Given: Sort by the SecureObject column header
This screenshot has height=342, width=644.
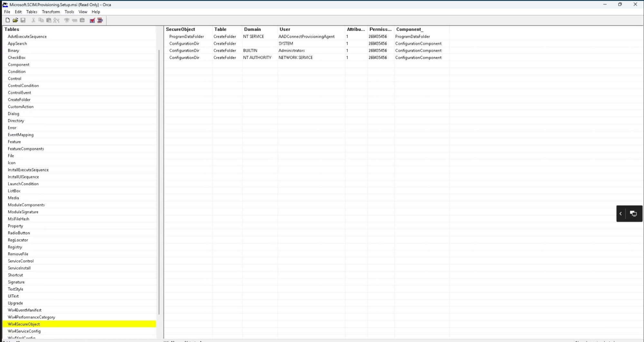Looking at the screenshot, I should click(188, 29).
